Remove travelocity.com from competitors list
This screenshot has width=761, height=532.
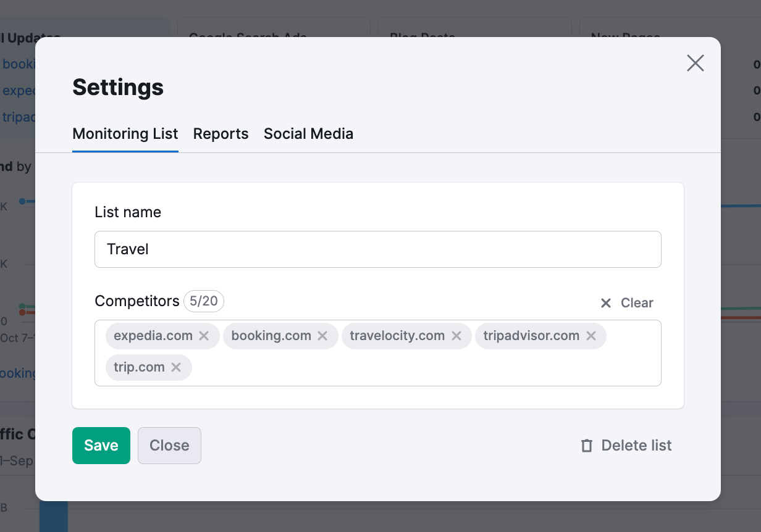coord(456,336)
